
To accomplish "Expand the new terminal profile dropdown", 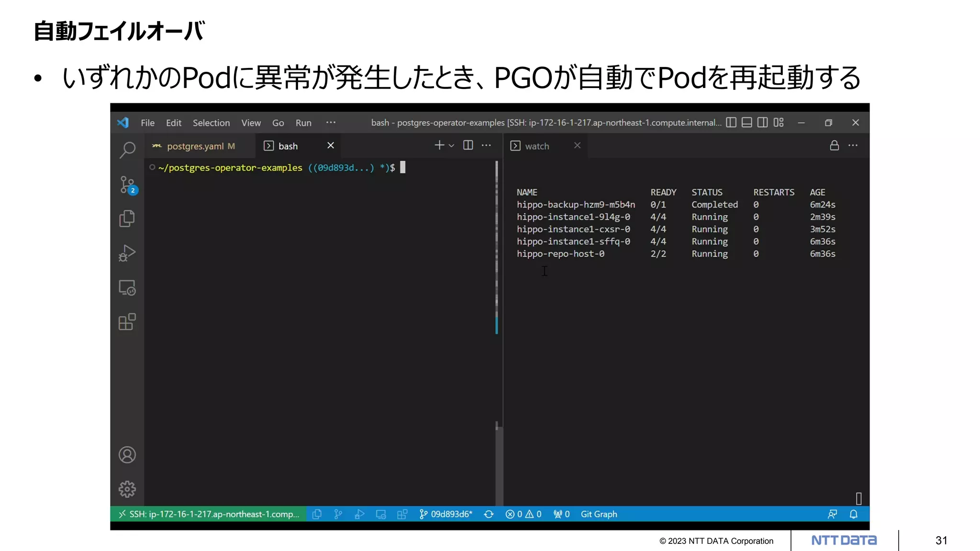I will 451,146.
